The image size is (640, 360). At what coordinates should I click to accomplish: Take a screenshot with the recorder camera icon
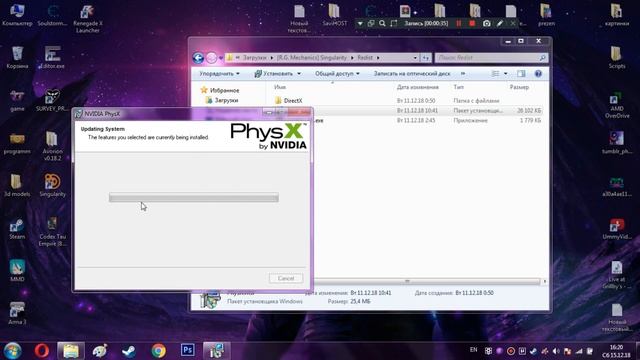tap(487, 24)
